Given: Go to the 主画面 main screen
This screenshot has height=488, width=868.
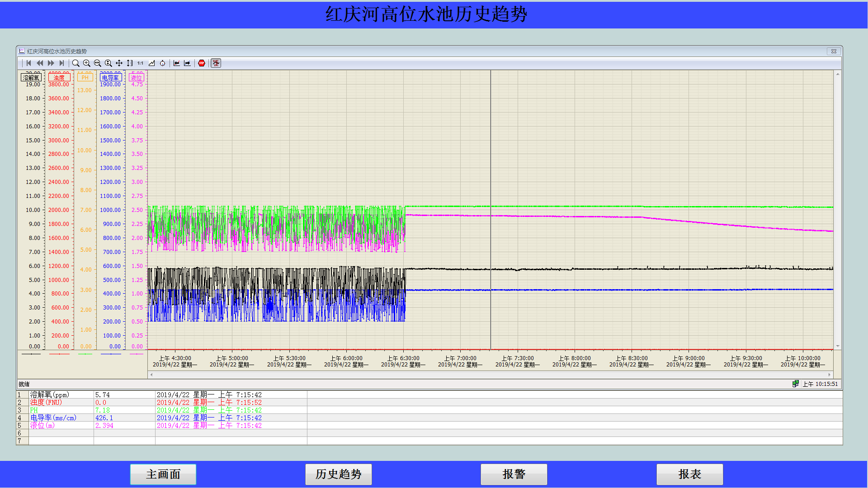Looking at the screenshot, I should point(163,474).
